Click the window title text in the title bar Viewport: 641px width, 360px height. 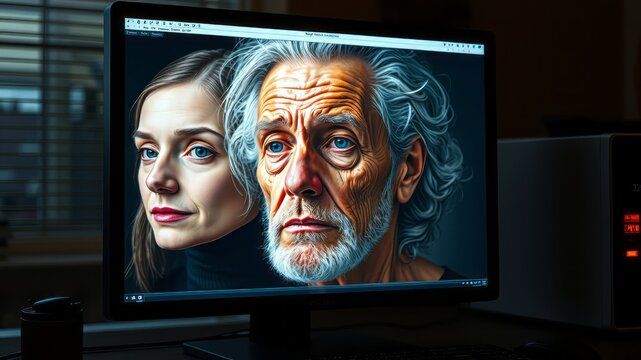322,35
